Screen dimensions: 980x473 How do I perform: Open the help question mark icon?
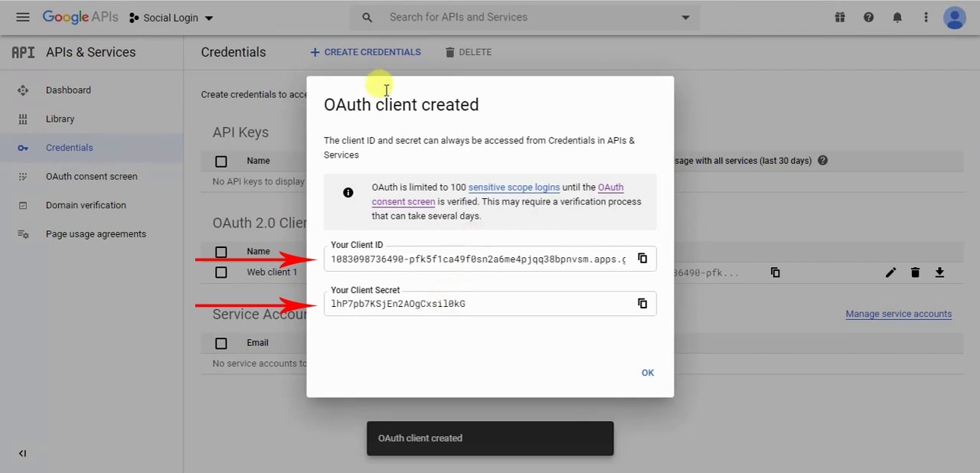tap(868, 17)
